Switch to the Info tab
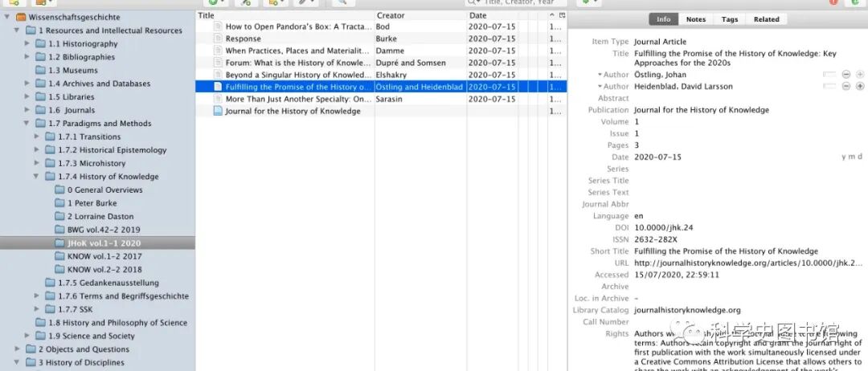Viewport: 868px width, 371px height. click(x=663, y=19)
